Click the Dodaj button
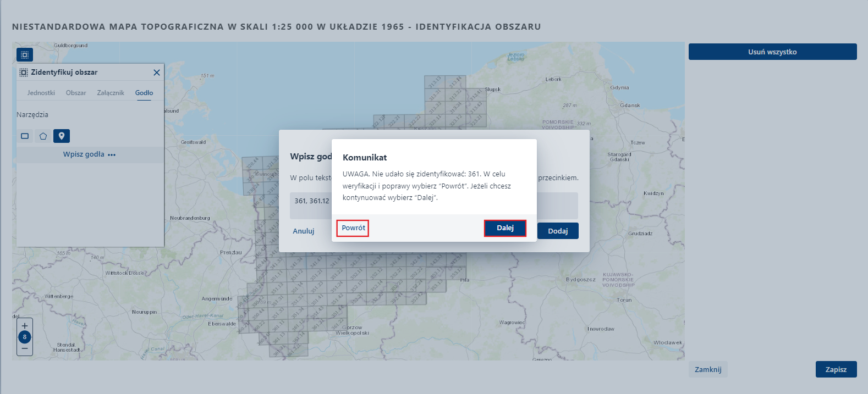This screenshot has height=394, width=868. 558,231
